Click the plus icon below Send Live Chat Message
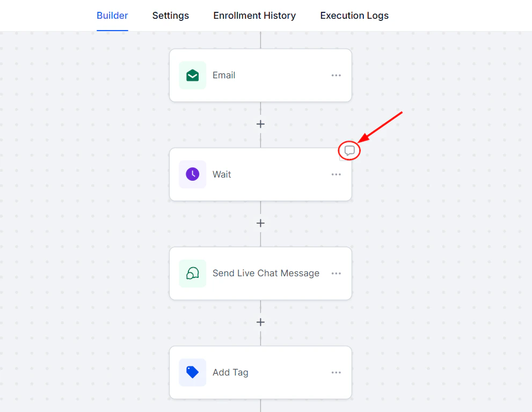Image resolution: width=532 pixels, height=412 pixels. 260,322
